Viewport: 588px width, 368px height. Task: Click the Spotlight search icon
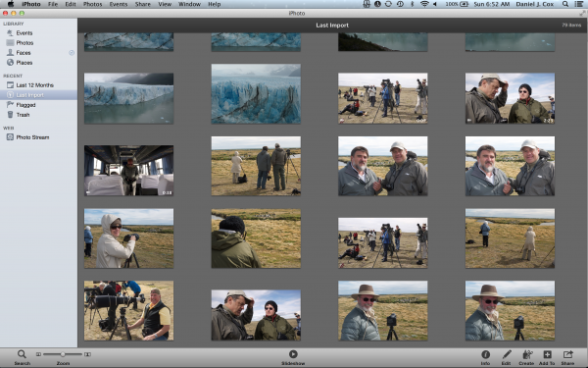(565, 4)
